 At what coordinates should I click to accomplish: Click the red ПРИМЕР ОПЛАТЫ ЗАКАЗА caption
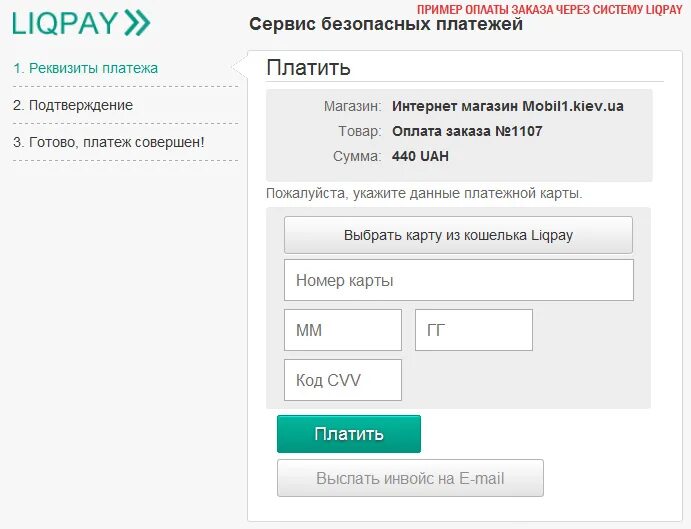click(x=550, y=9)
